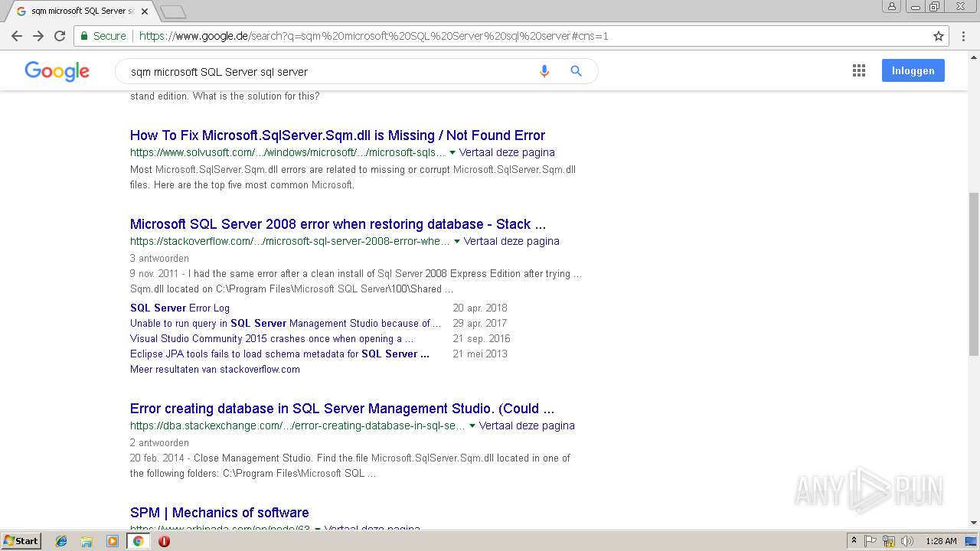Open Google apps grid

click(859, 70)
